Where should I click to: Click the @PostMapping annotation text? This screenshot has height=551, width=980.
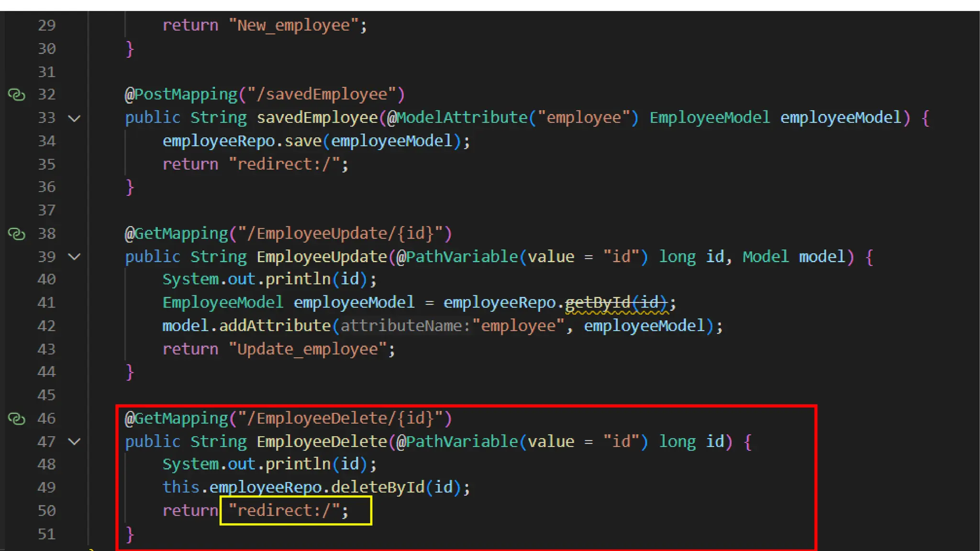(x=181, y=95)
